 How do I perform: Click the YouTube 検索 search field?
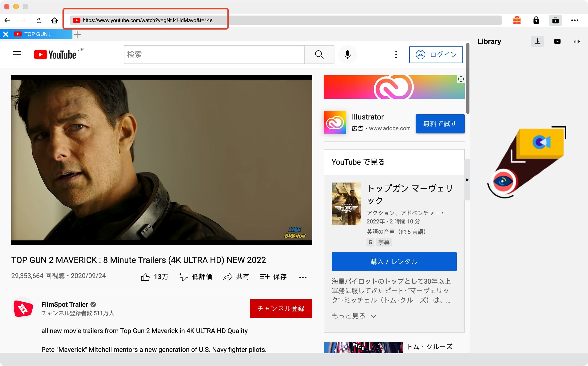tap(214, 55)
